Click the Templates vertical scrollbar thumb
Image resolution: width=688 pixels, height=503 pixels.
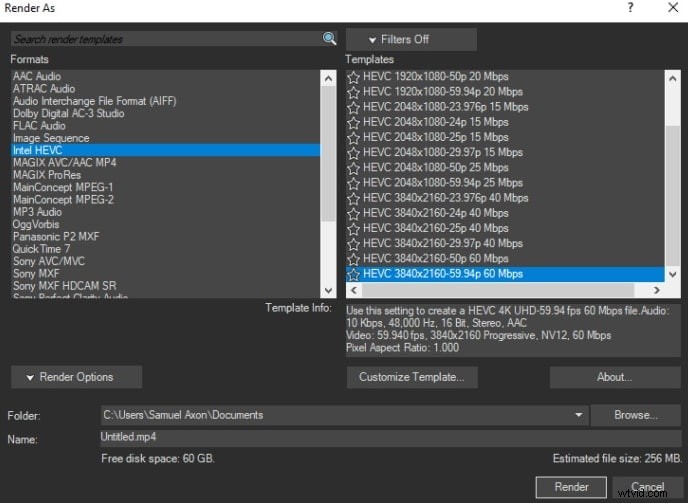pos(673,195)
